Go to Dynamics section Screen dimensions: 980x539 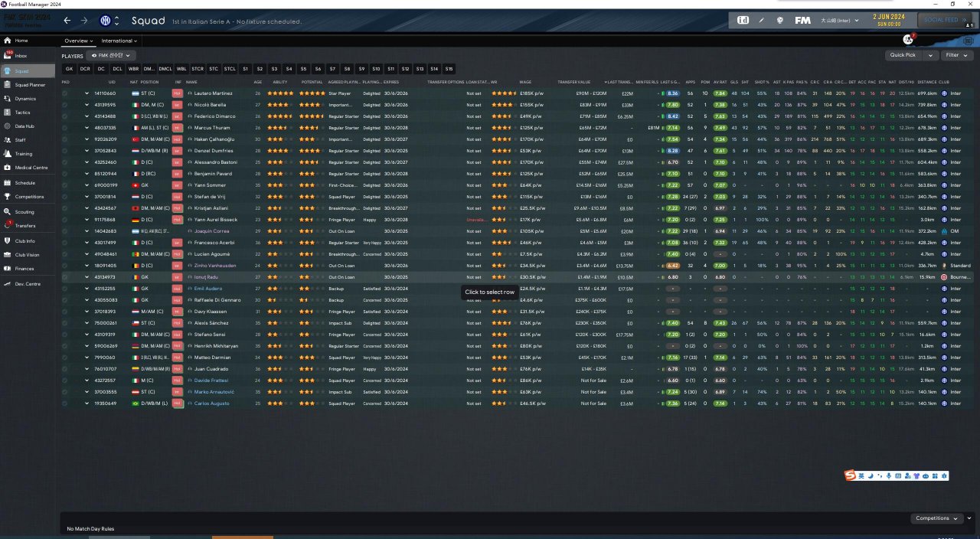tap(24, 99)
